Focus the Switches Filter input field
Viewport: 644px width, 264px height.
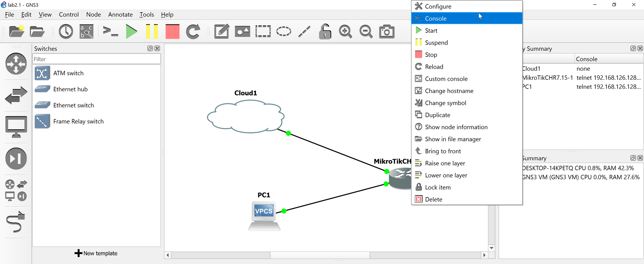pos(97,59)
